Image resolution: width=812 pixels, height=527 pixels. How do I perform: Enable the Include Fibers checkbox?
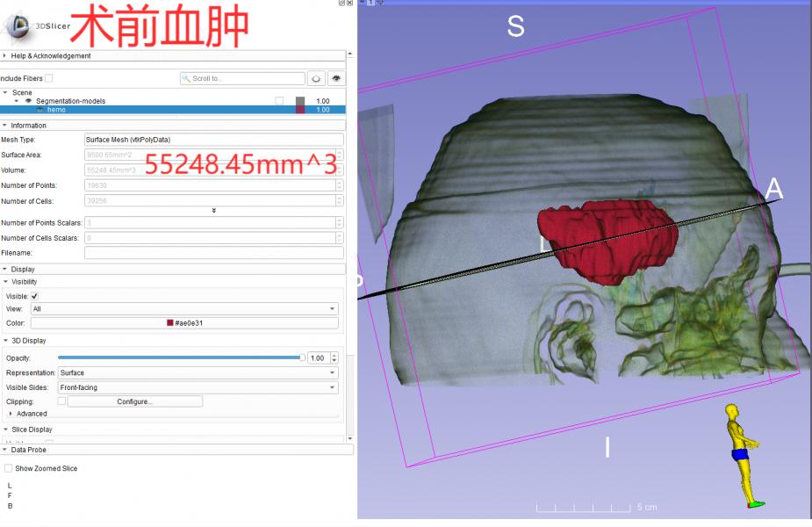(49, 78)
